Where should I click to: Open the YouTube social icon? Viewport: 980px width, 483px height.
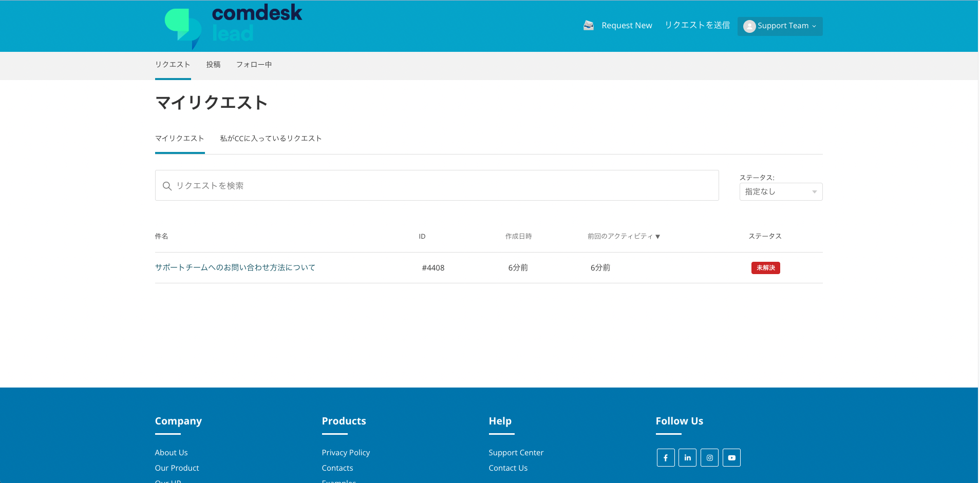731,457
